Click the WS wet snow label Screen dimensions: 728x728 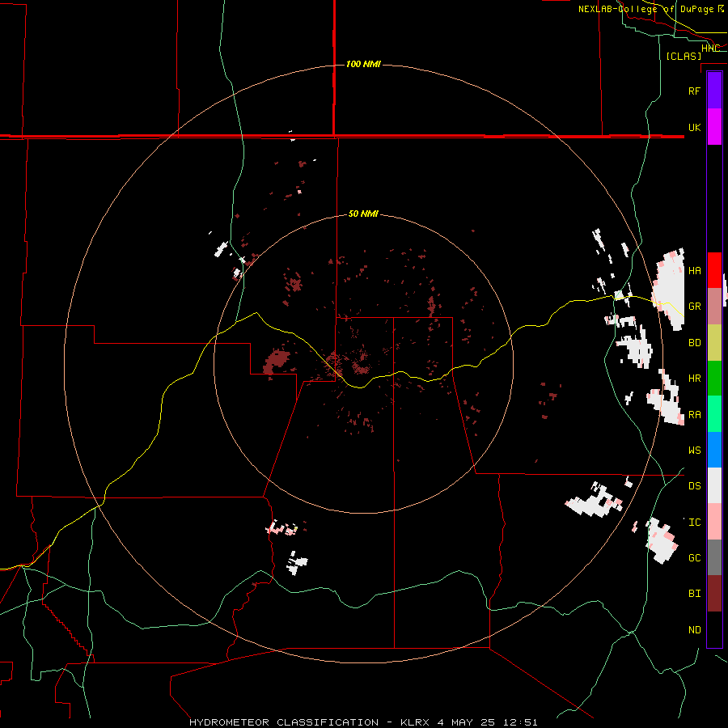[x=694, y=451]
